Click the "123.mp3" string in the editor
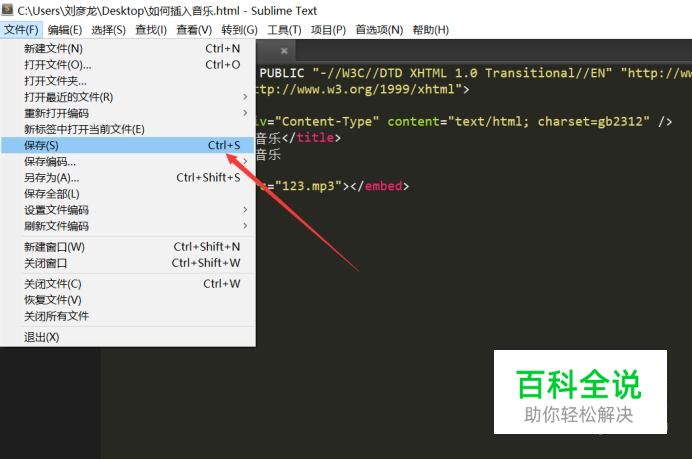The width and height of the screenshot is (692, 459). pyautogui.click(x=308, y=186)
